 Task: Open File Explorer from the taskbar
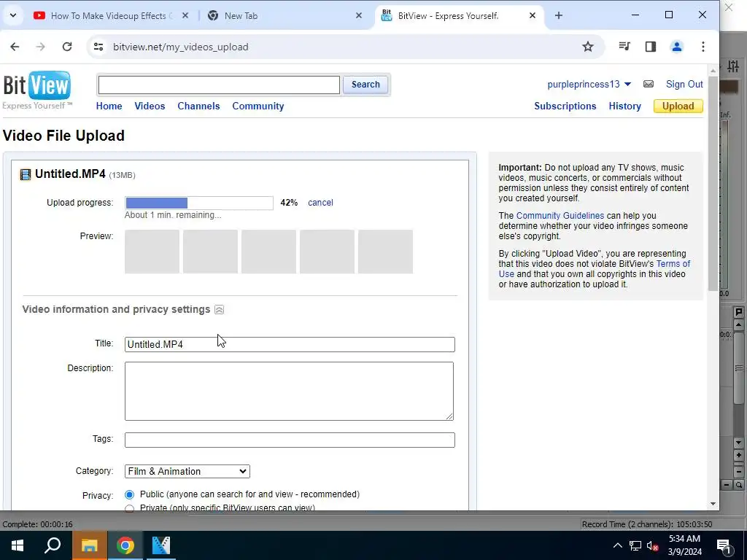[89, 545]
